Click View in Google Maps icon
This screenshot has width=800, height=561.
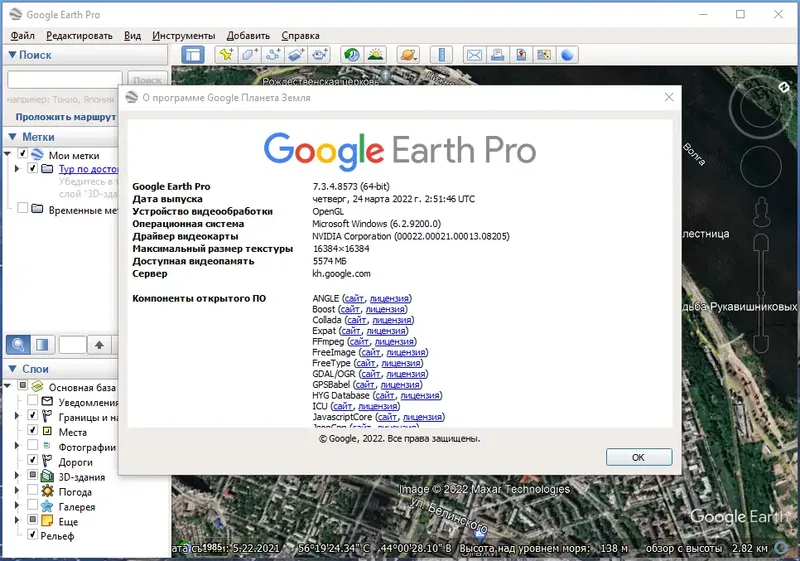(544, 55)
